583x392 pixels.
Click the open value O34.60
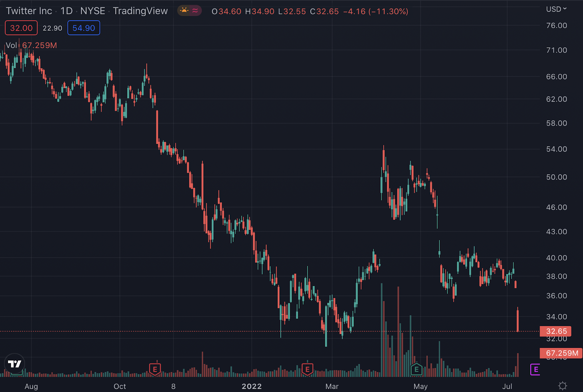coord(226,11)
